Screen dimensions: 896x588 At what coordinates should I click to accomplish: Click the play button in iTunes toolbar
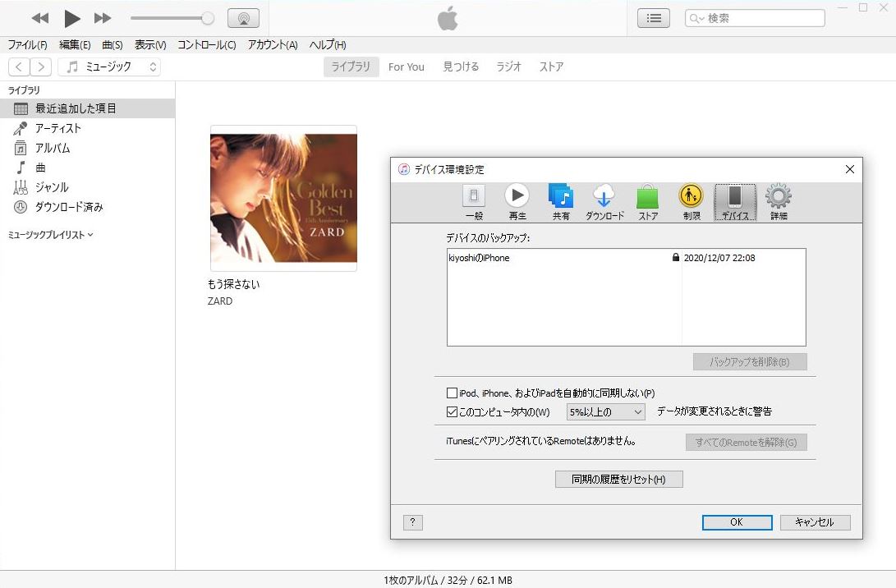[71, 18]
